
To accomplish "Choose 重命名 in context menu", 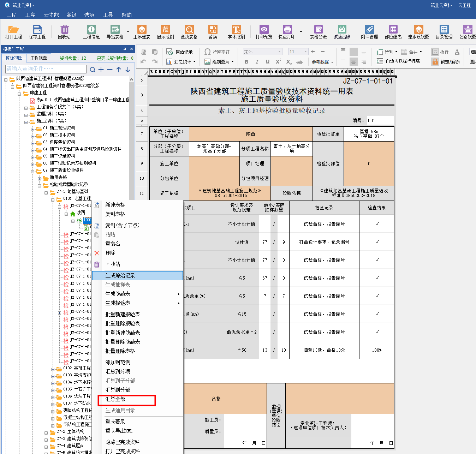I will point(138,244).
